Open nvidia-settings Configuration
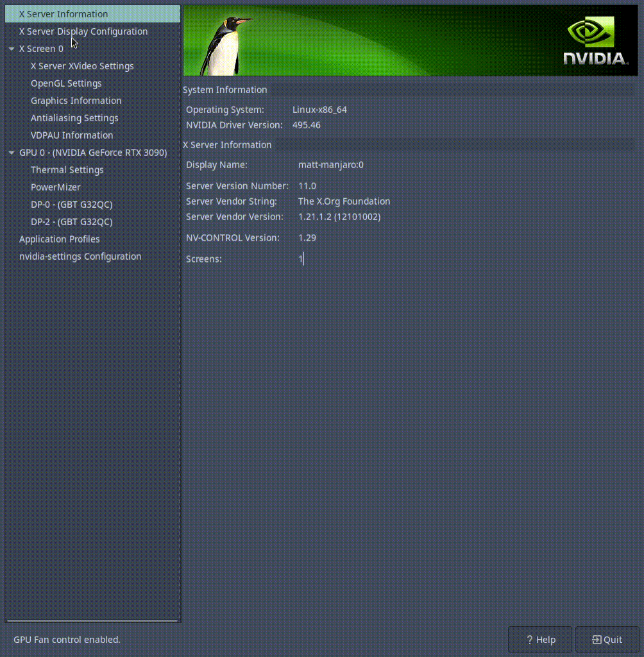The height and width of the screenshot is (657, 644). [x=80, y=257]
